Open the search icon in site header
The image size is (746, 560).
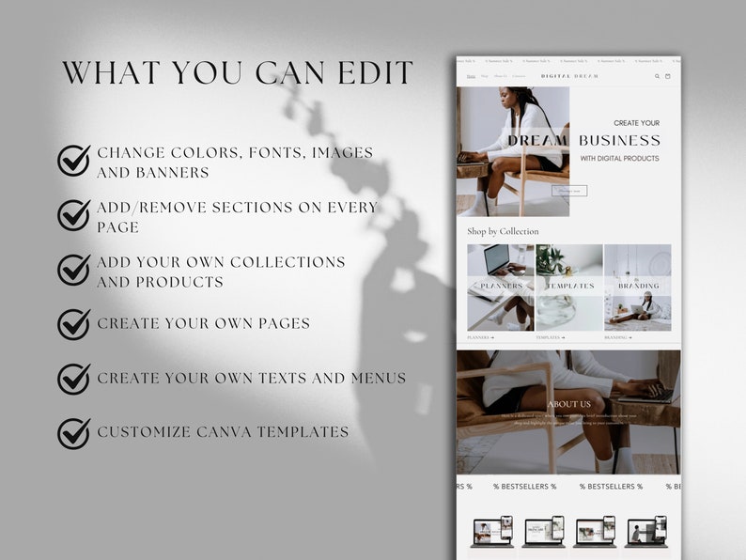657,76
